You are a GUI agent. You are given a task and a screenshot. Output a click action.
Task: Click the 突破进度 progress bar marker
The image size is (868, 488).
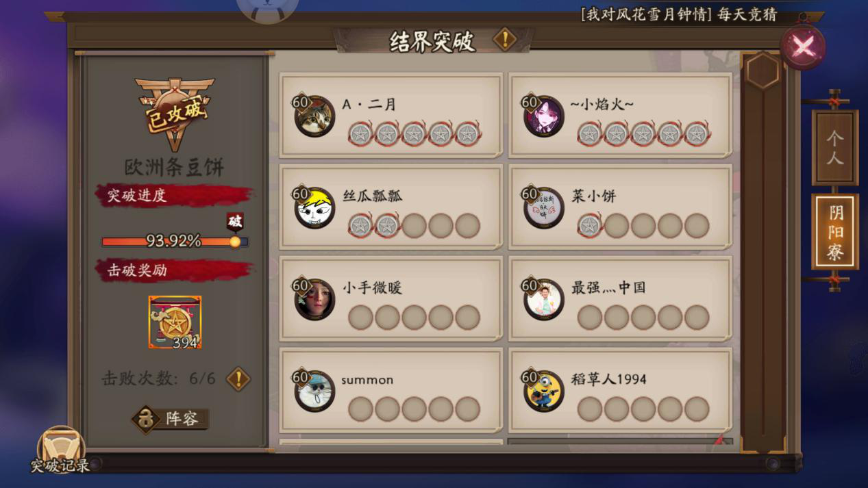click(x=235, y=241)
